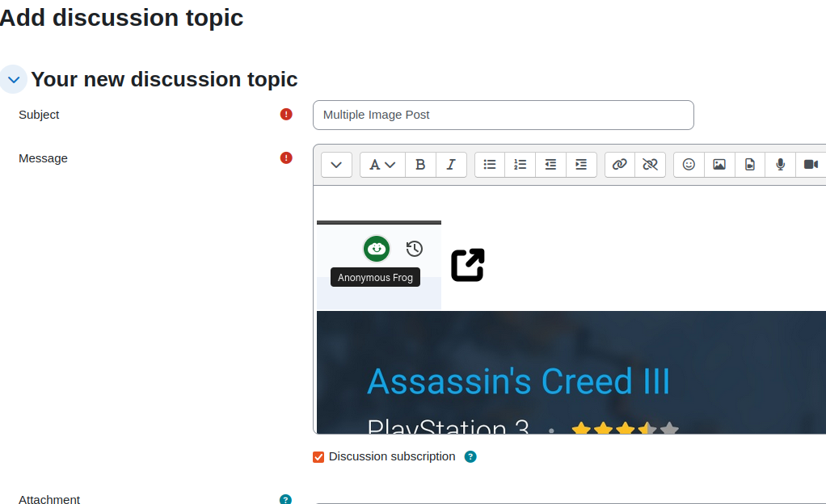Insert media file using the file icon
Viewport: 826px width, 504px height.
coord(749,165)
